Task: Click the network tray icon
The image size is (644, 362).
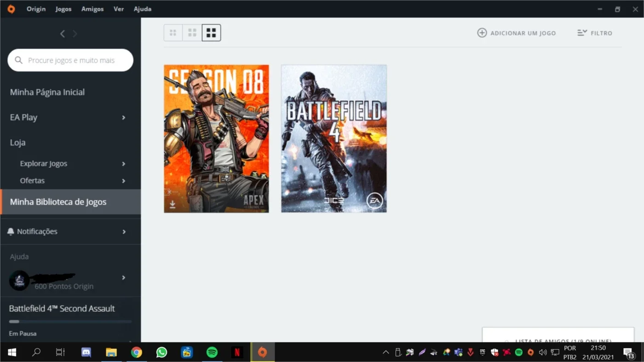Action: point(555,352)
